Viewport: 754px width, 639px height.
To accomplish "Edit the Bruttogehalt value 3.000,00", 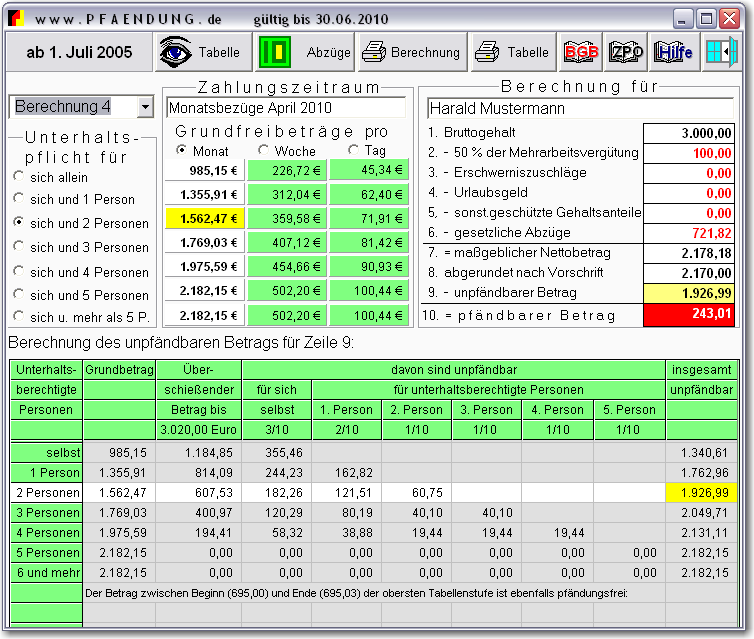I will (689, 133).
